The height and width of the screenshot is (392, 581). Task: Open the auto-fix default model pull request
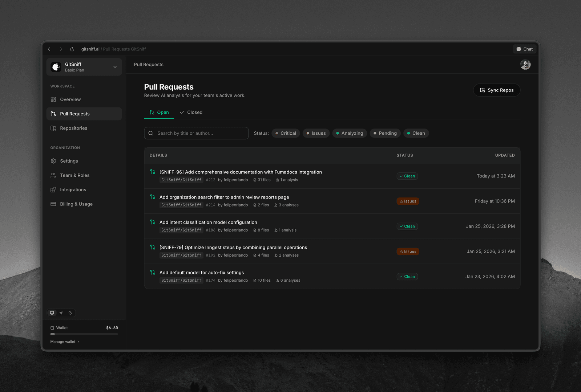202,273
